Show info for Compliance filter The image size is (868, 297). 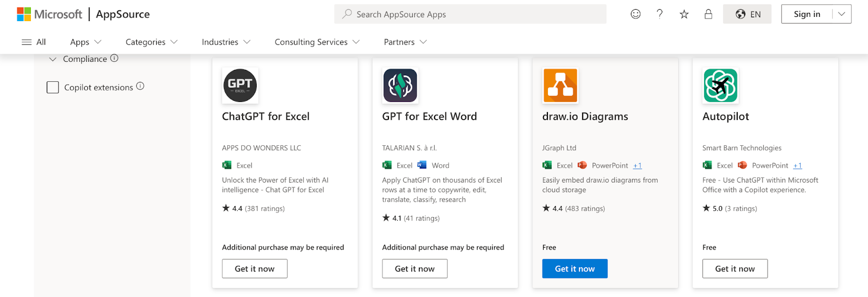(114, 58)
